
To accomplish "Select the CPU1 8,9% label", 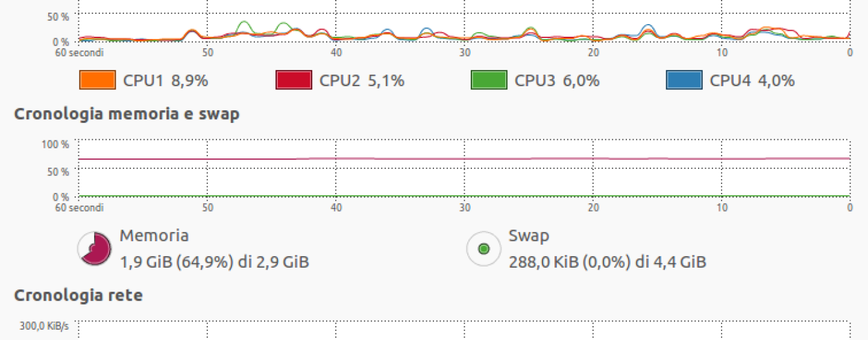I will click(x=166, y=81).
